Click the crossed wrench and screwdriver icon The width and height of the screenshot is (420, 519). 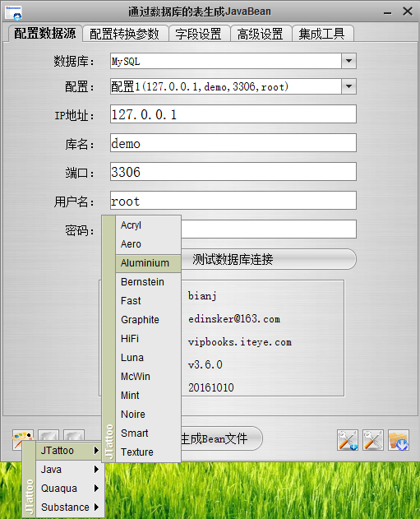372,440
